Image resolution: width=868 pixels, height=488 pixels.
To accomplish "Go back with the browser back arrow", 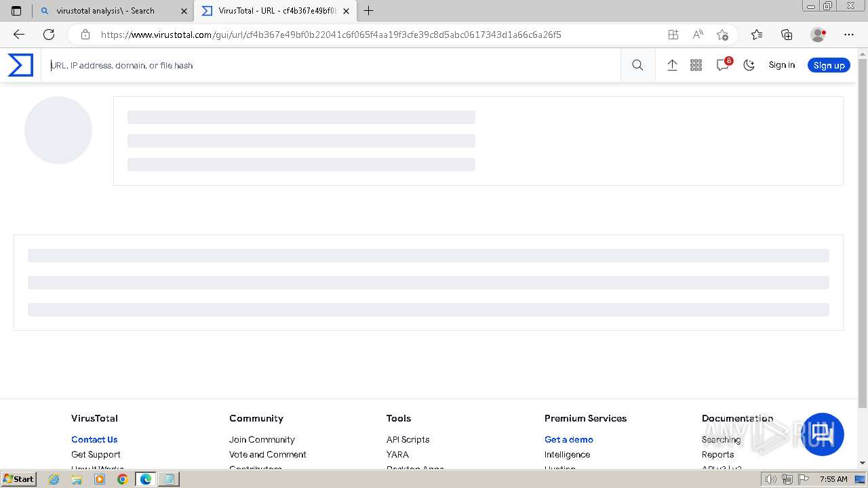I will click(x=19, y=35).
